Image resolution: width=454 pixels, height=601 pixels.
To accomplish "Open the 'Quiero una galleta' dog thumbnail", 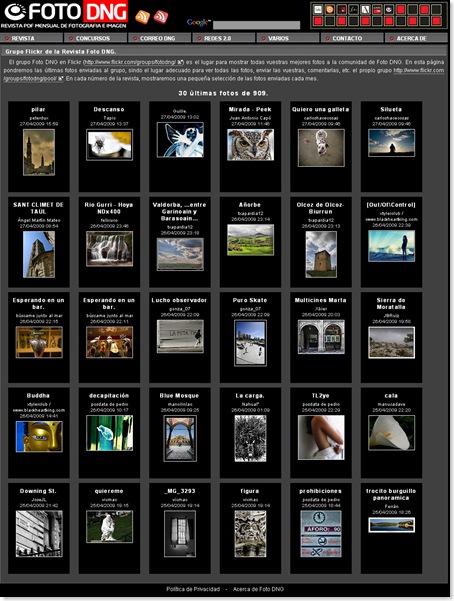I will click(x=321, y=148).
